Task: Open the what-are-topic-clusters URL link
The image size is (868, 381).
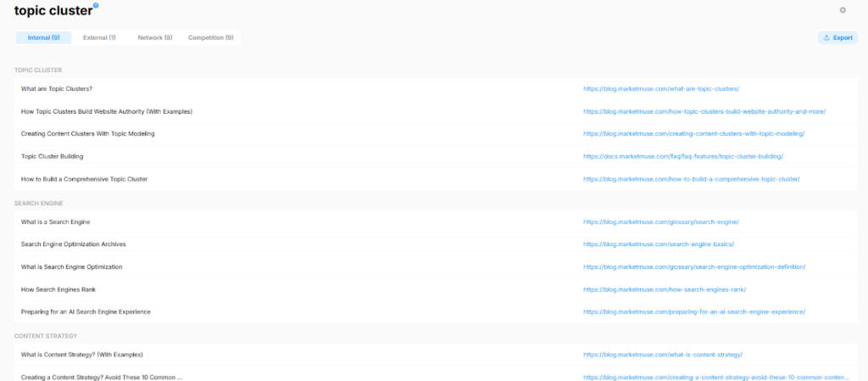Action: tap(661, 88)
